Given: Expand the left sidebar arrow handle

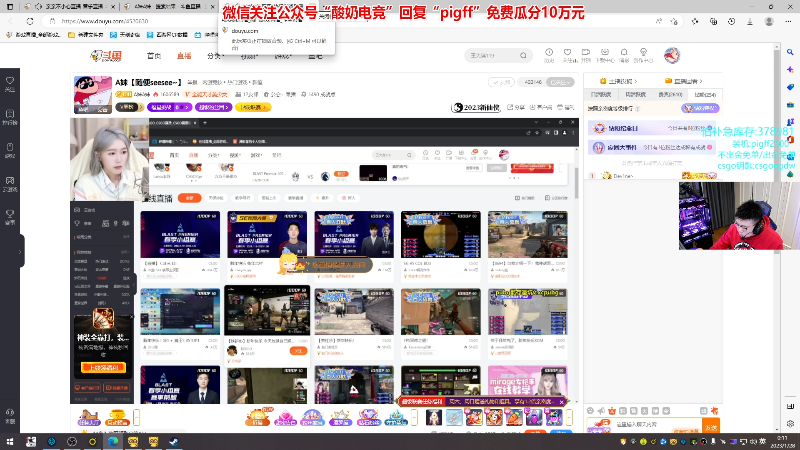Looking at the screenshot, I should click(20, 251).
